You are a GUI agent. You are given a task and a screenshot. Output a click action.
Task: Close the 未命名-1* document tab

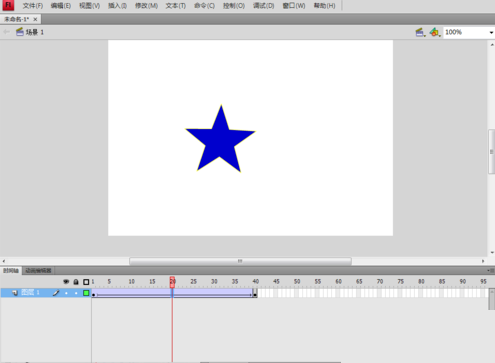(x=35, y=19)
